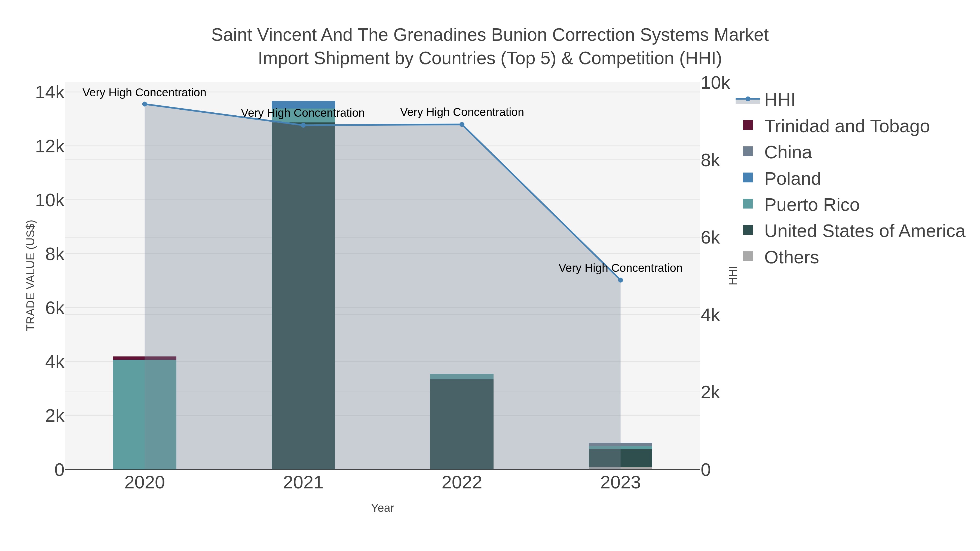Screen dimensions: 980x551
Task: Click the 10k right HHI axis tick label
Action: pyautogui.click(x=716, y=83)
